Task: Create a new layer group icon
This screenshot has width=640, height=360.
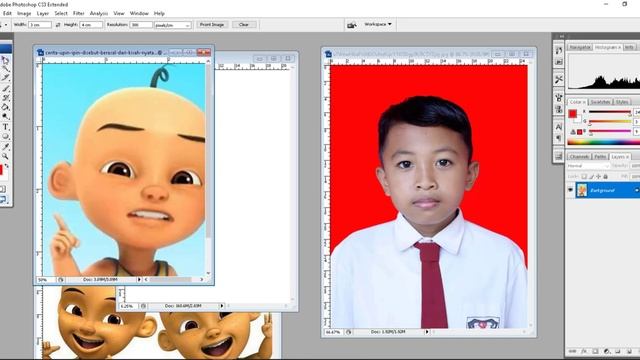Action: click(x=618, y=351)
